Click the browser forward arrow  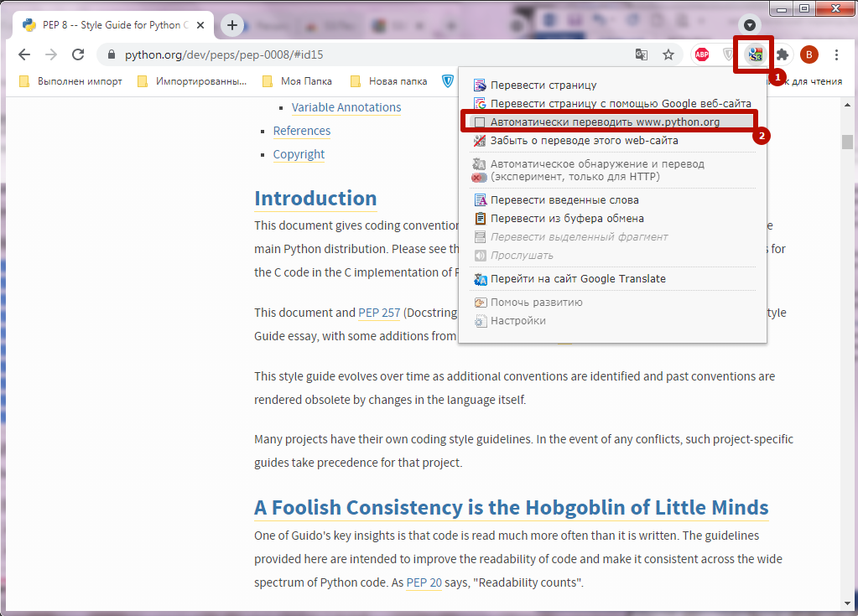coord(51,54)
